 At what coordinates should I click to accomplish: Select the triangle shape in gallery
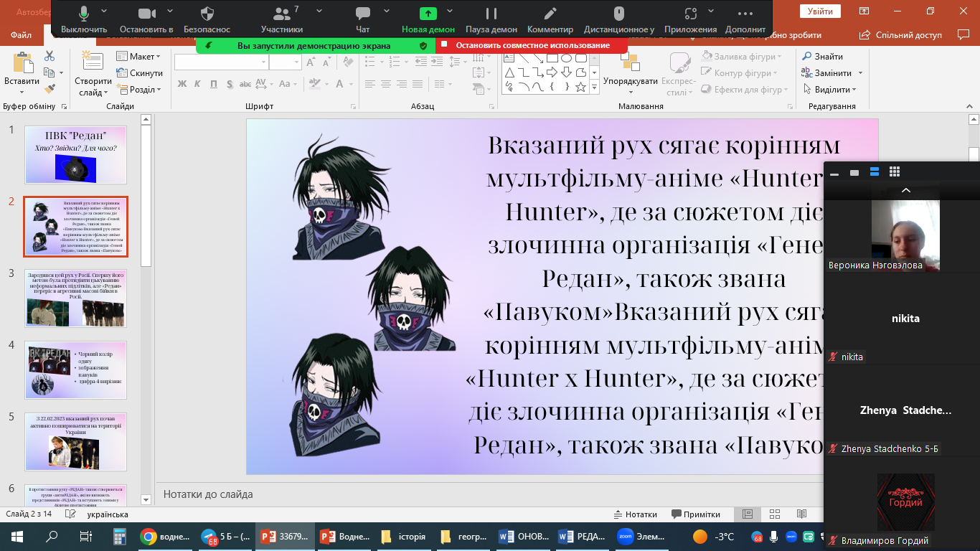(x=509, y=72)
